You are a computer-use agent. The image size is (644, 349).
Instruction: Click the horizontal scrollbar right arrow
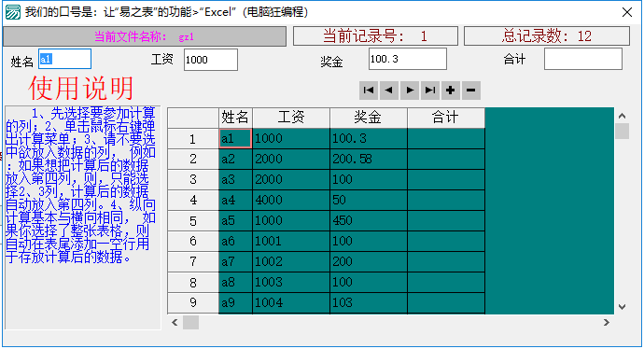coord(607,323)
